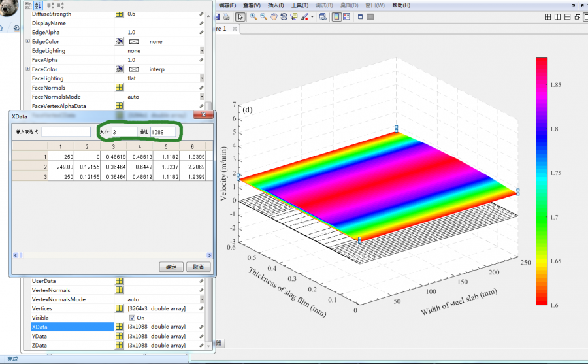The width and height of the screenshot is (588, 364).
Task: Activate the Data Cursor tool
Action: click(294, 17)
